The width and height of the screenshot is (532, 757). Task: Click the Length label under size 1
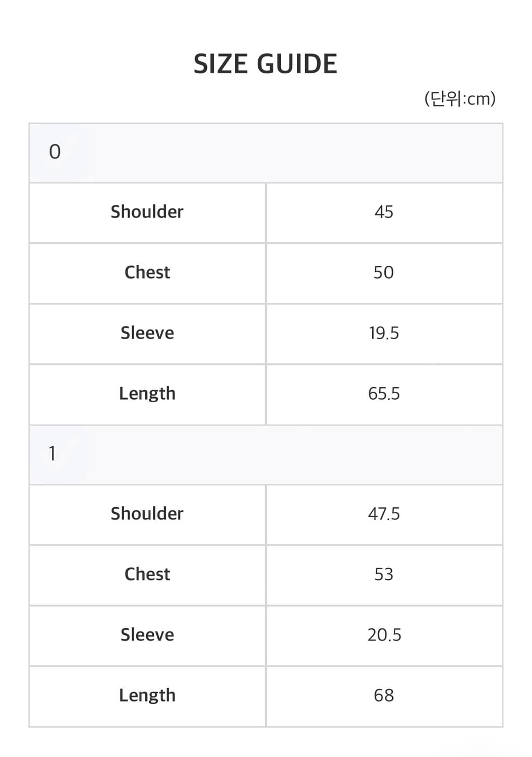click(x=147, y=695)
